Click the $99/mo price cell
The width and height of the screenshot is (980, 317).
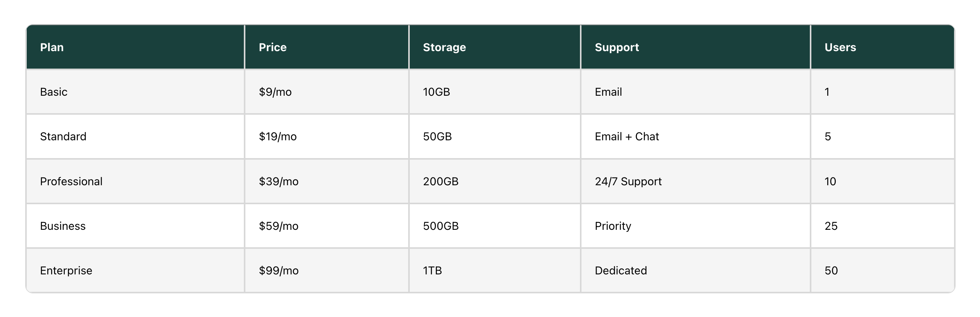click(x=327, y=270)
